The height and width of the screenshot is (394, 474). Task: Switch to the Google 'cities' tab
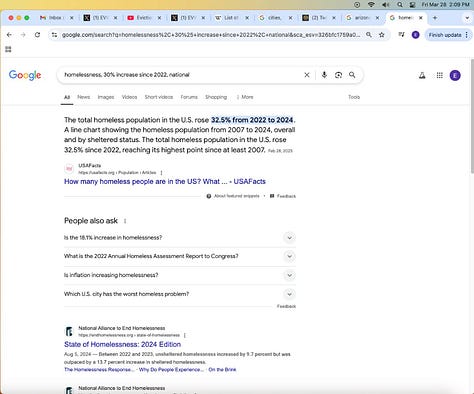point(275,18)
